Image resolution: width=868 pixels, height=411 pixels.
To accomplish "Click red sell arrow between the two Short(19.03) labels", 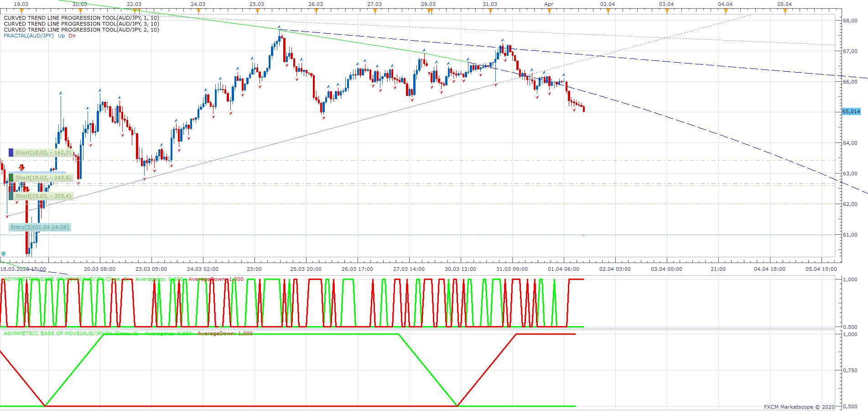I will point(26,189).
